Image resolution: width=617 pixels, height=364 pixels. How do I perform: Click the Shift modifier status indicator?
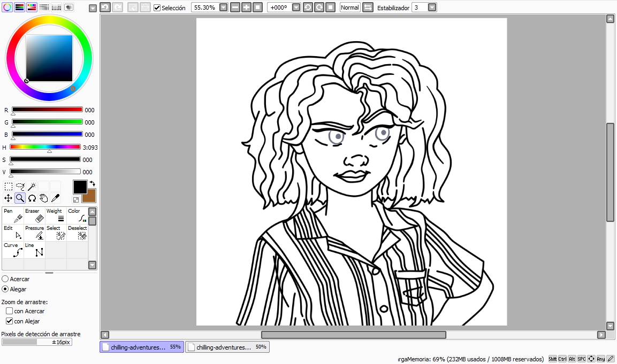pos(552,359)
